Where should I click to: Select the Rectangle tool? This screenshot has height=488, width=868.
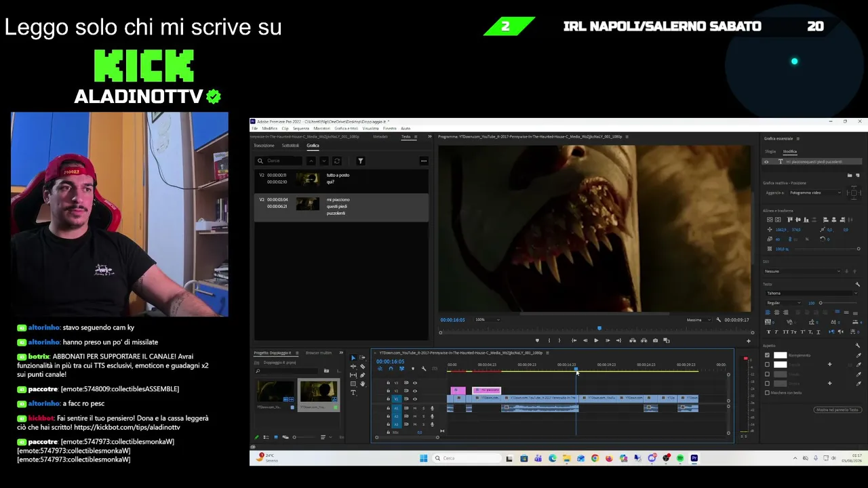(x=353, y=384)
